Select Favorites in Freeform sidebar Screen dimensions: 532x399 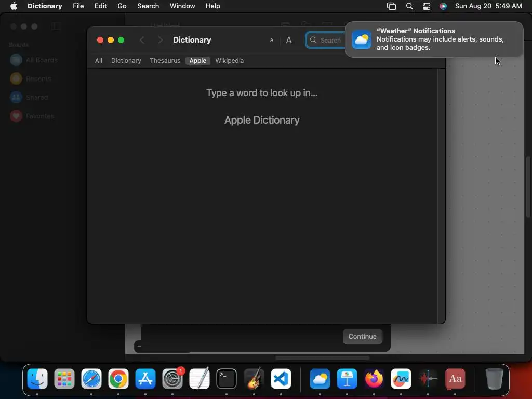tap(32, 116)
